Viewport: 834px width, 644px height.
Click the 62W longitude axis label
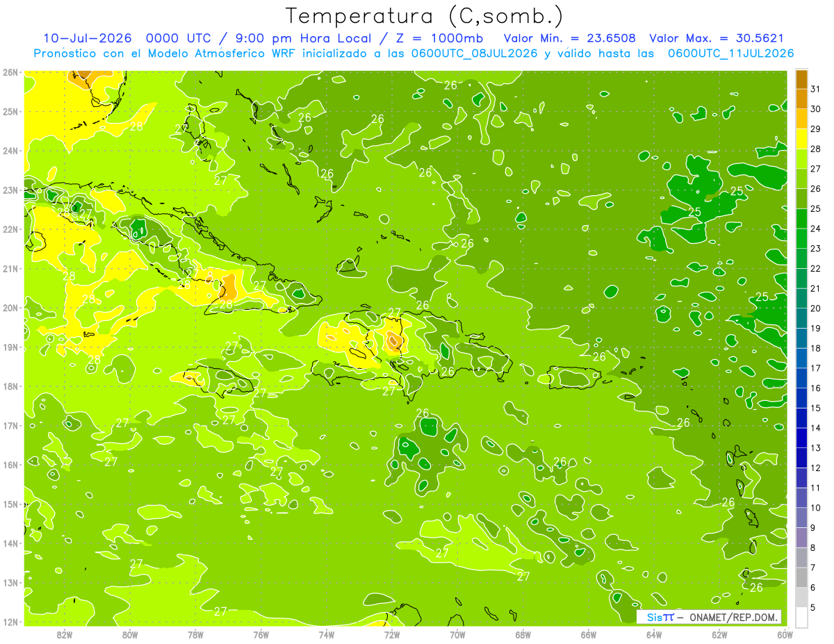(719, 634)
